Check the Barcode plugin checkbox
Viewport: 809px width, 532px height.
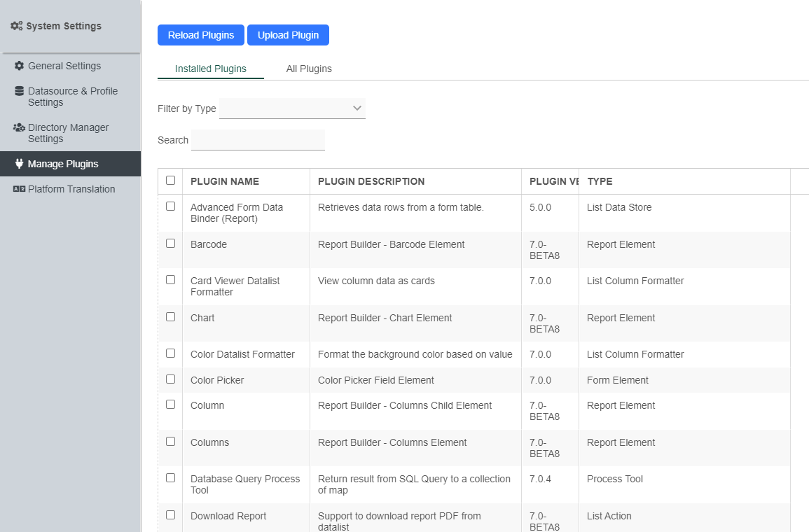click(170, 244)
